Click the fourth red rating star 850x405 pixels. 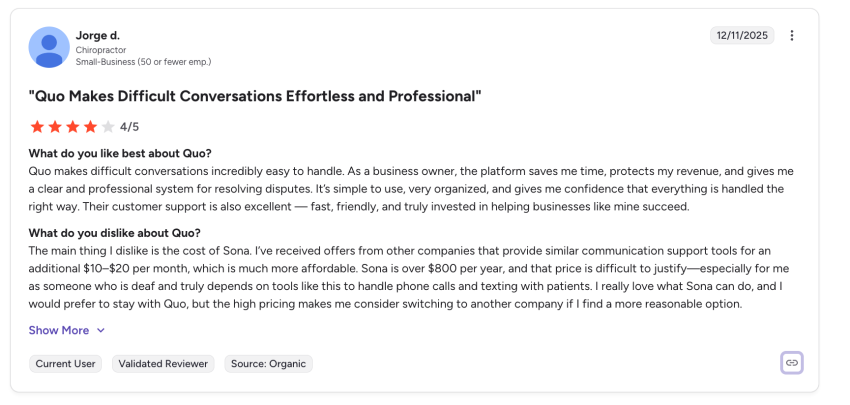pos(91,127)
